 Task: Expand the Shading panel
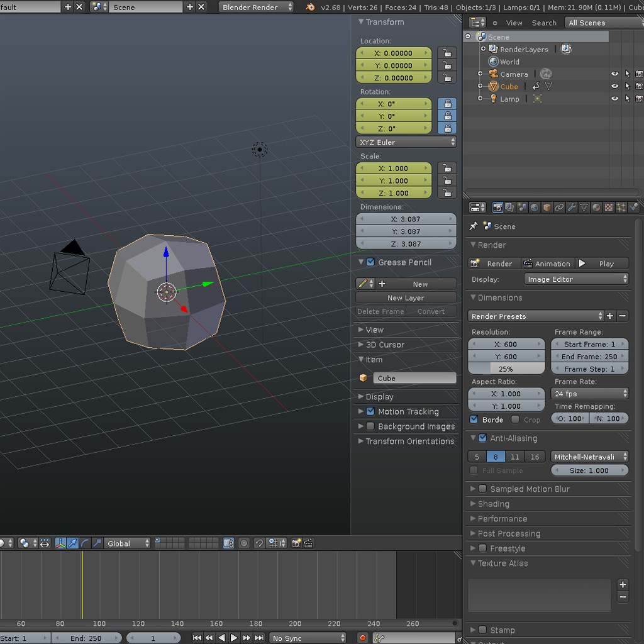click(494, 504)
